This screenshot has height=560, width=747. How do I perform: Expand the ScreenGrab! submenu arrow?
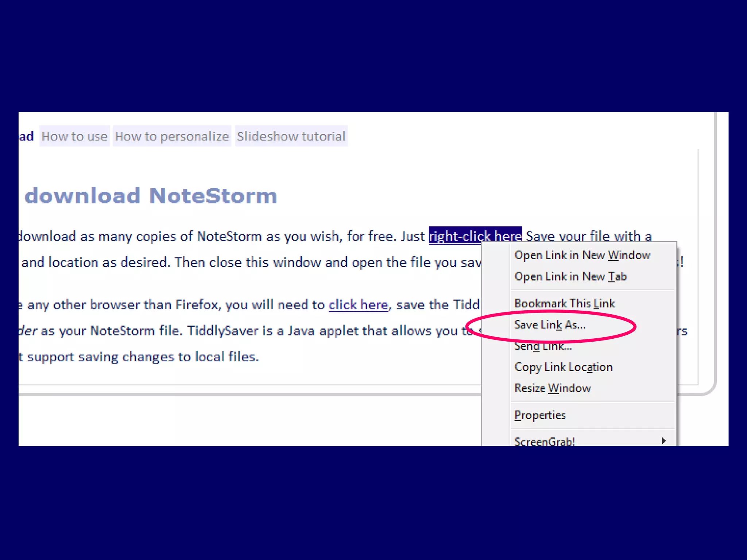click(663, 441)
